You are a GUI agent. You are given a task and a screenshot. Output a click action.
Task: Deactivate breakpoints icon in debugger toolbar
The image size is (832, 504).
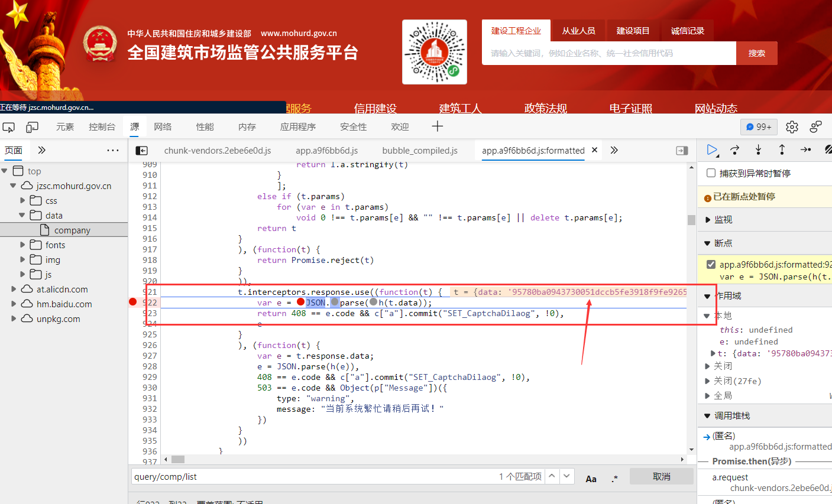click(828, 150)
